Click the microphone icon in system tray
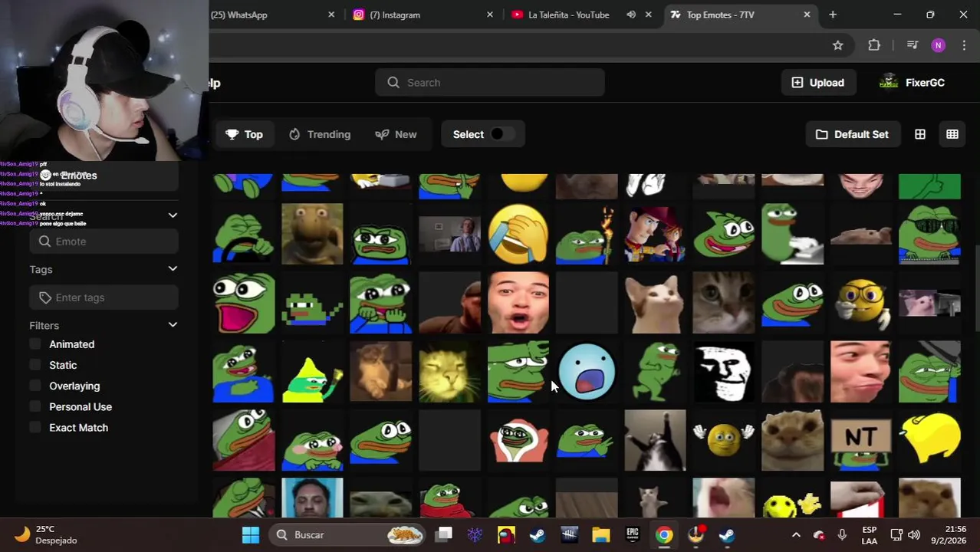The image size is (980, 552). [842, 535]
